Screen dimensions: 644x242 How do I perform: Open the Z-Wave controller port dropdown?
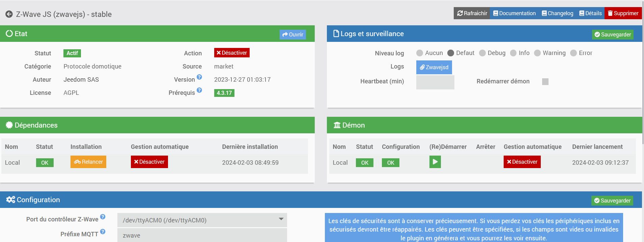(202, 220)
